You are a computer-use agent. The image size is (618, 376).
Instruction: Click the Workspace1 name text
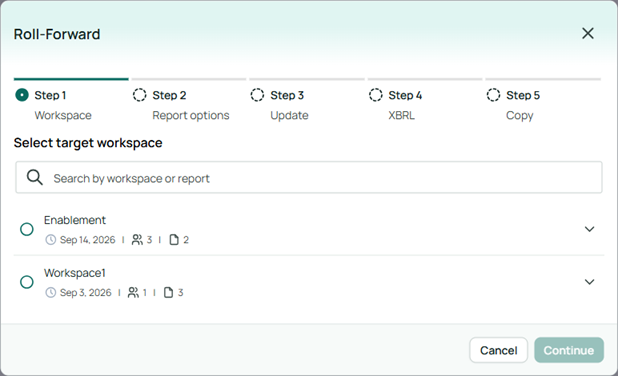tap(74, 273)
